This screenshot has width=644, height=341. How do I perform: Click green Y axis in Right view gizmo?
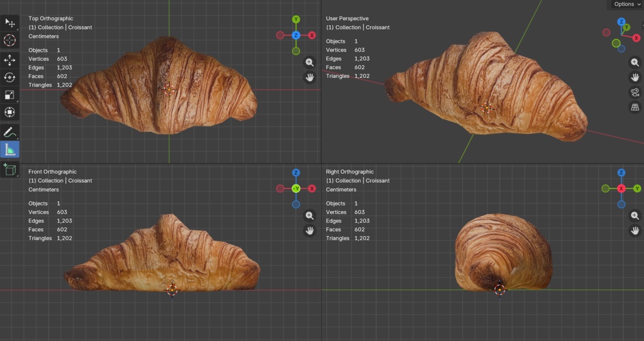tap(637, 189)
